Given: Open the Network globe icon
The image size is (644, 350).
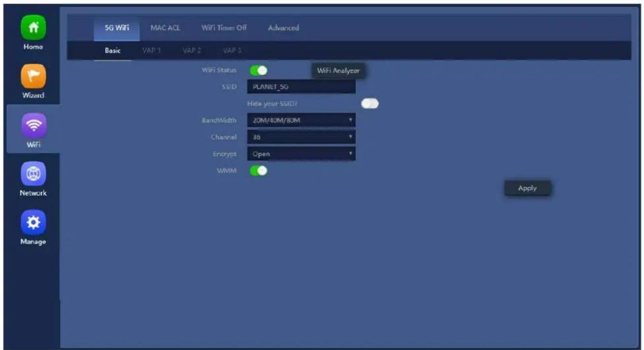Looking at the screenshot, I should [34, 173].
